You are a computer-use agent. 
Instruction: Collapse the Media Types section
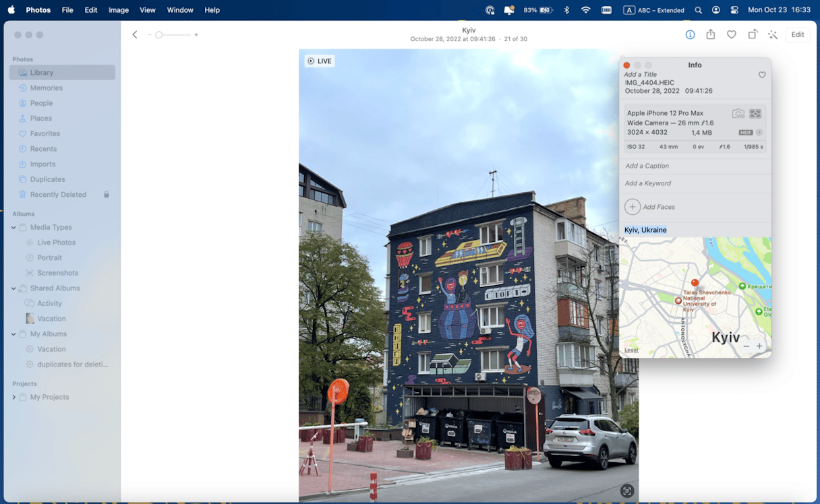[13, 228]
